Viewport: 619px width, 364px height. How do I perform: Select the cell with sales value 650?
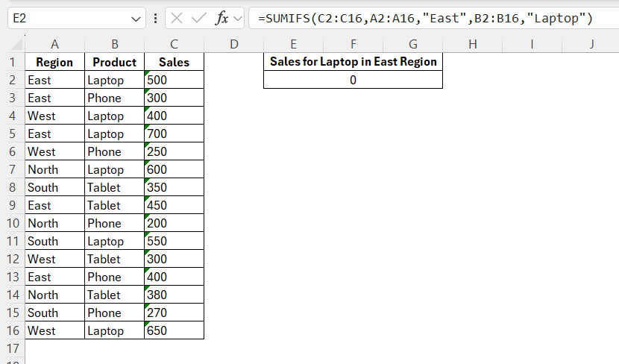[x=174, y=330]
